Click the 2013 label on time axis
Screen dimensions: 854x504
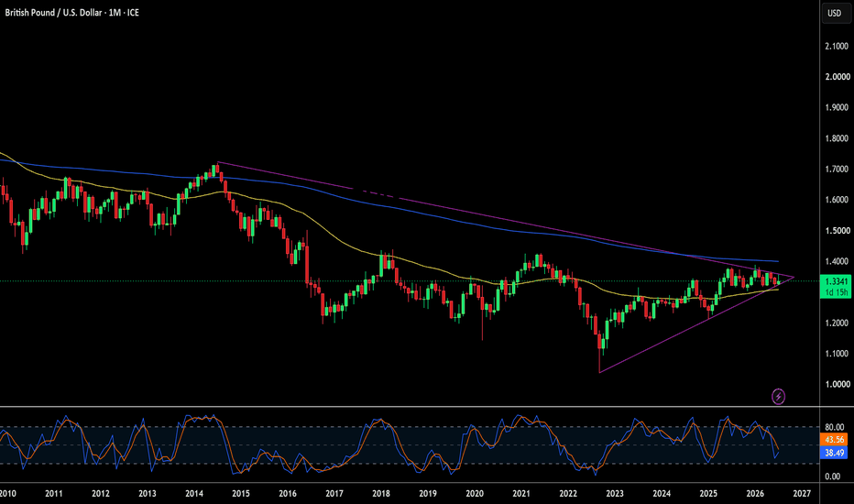click(147, 494)
